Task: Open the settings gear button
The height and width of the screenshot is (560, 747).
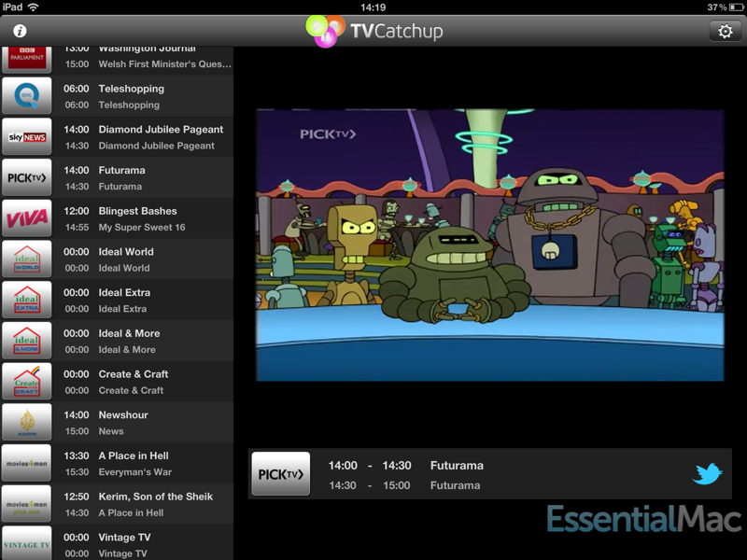Action: click(725, 31)
